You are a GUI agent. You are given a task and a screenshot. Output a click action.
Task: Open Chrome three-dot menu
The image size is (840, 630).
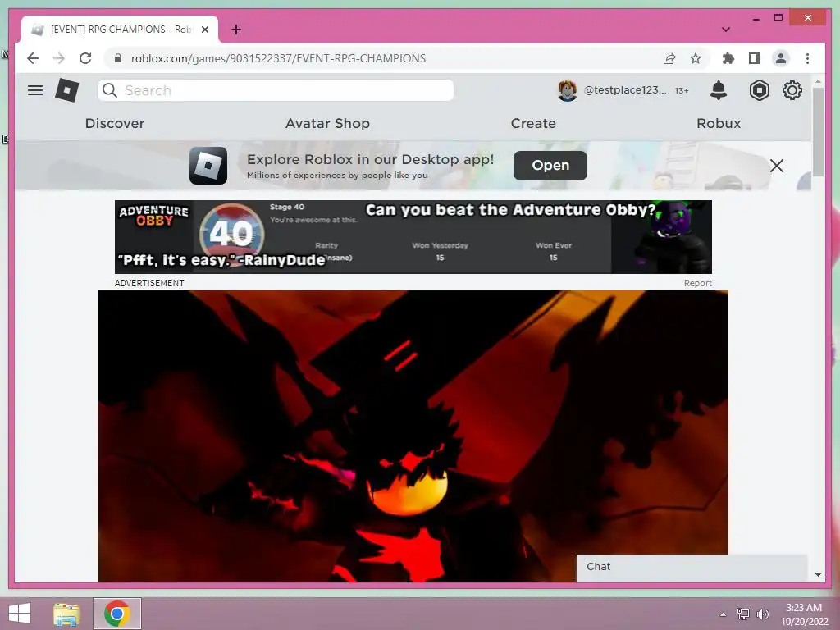click(x=807, y=58)
